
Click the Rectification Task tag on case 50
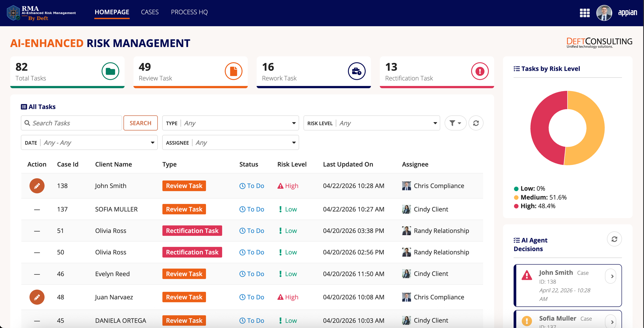point(192,252)
